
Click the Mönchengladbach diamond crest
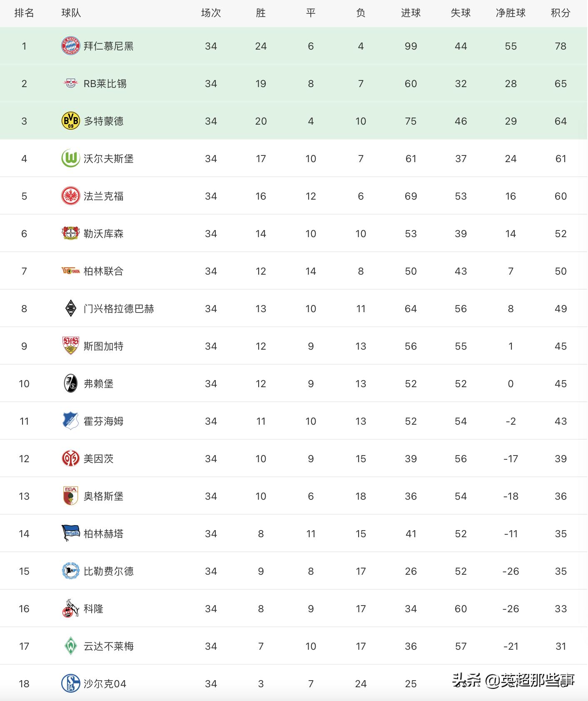(70, 308)
